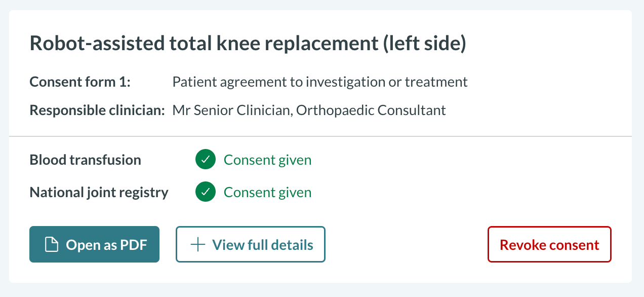Click the "Orthopaedic Consultant" job title text

(371, 110)
